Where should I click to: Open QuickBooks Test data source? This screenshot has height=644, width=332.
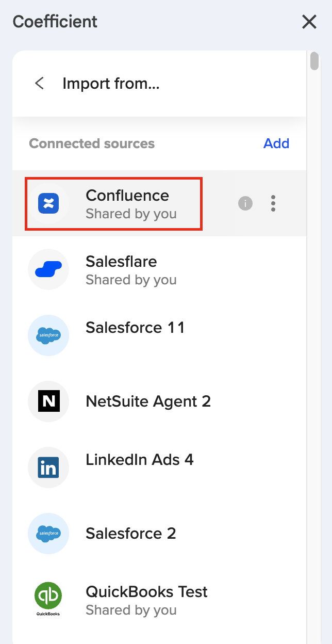click(159, 600)
